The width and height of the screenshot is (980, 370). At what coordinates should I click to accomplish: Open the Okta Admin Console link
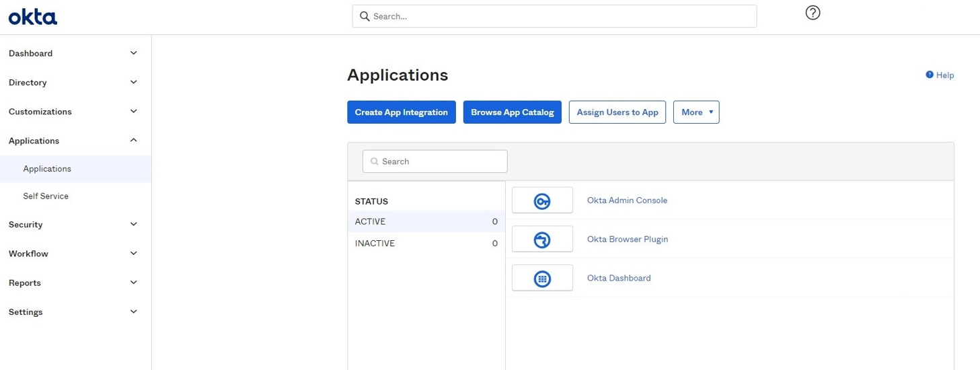(x=627, y=200)
